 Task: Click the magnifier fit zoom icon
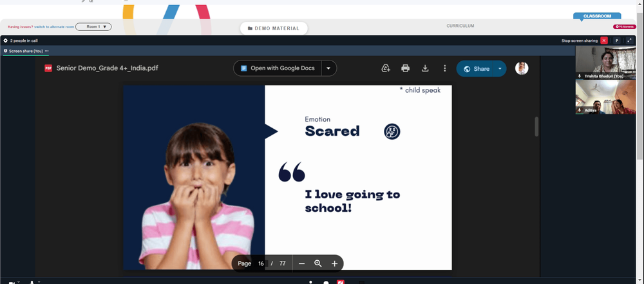(318, 263)
